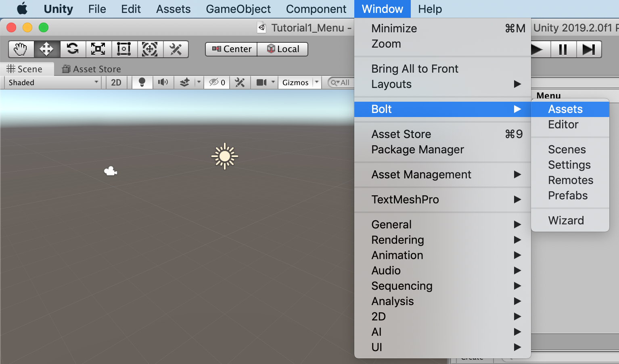619x364 pixels.
Task: Switch to the Asset Store tab
Action: pyautogui.click(x=91, y=69)
